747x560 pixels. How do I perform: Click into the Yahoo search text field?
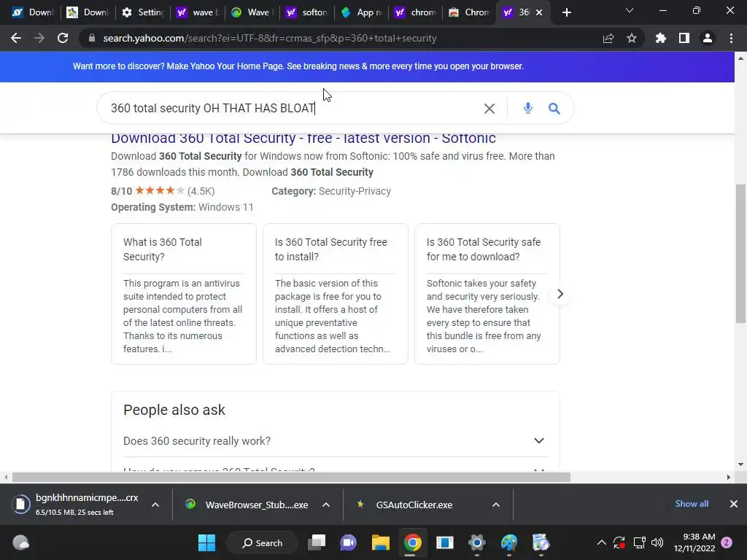tap(293, 108)
